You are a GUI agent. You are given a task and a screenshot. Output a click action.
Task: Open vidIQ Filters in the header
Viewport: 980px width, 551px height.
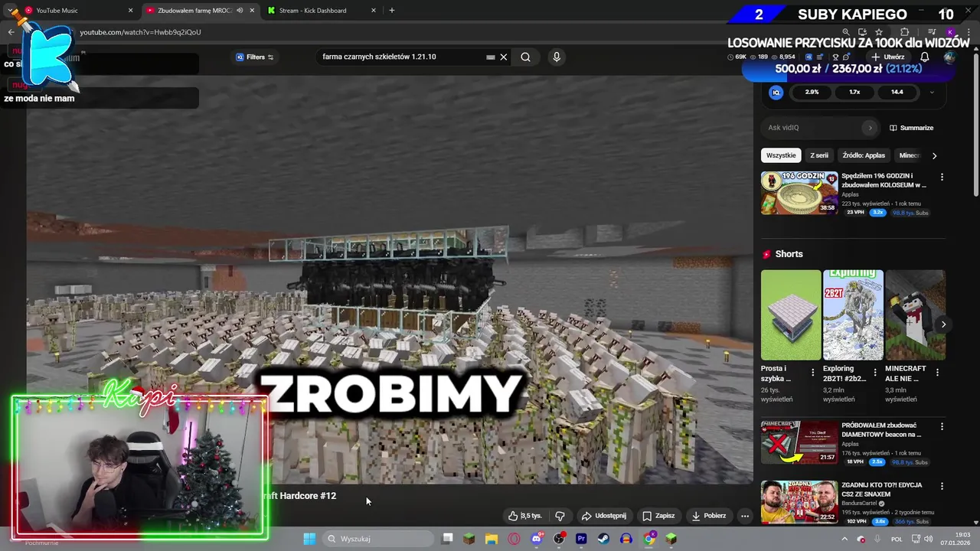[x=255, y=57]
